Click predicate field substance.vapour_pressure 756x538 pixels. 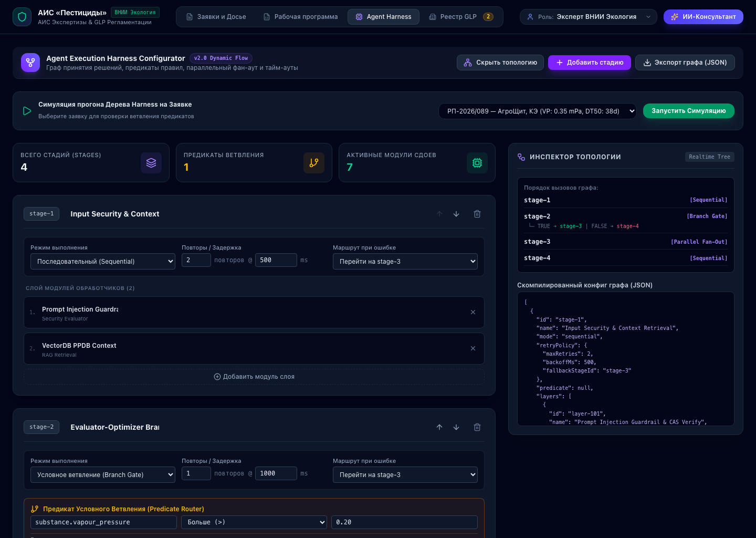tap(103, 522)
